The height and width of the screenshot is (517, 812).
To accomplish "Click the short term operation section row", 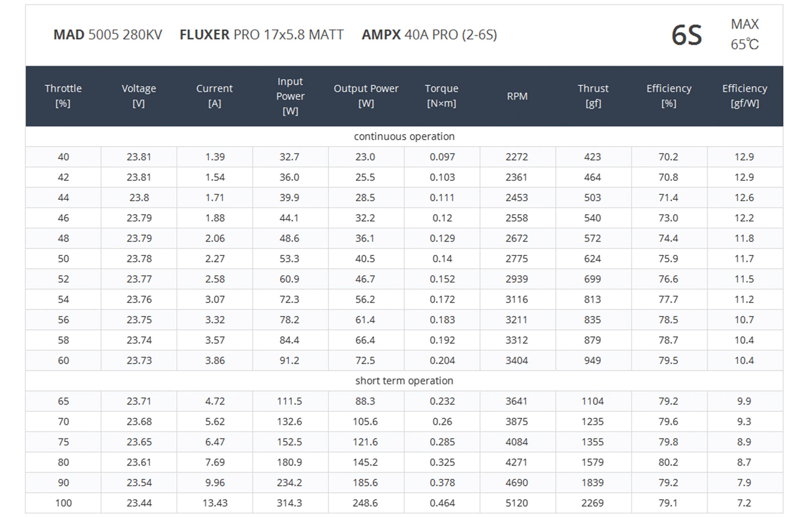I will point(404,381).
